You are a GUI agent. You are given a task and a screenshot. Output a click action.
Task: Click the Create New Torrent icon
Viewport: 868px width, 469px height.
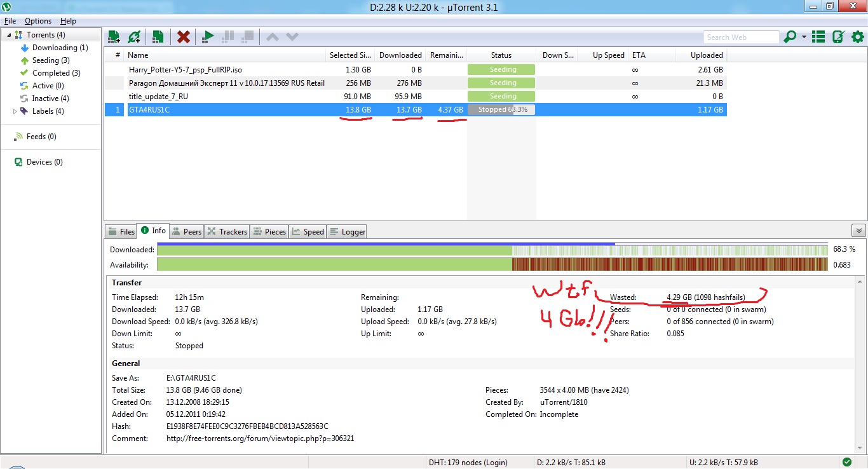pyautogui.click(x=158, y=37)
